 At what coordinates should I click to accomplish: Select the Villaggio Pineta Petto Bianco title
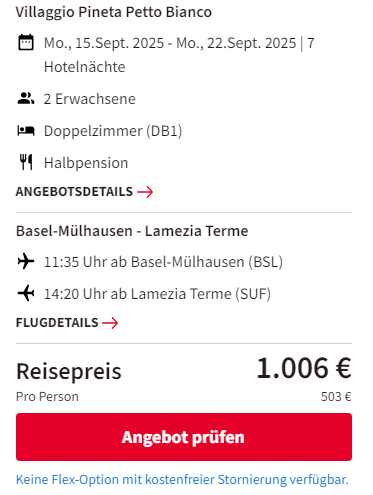(x=114, y=12)
